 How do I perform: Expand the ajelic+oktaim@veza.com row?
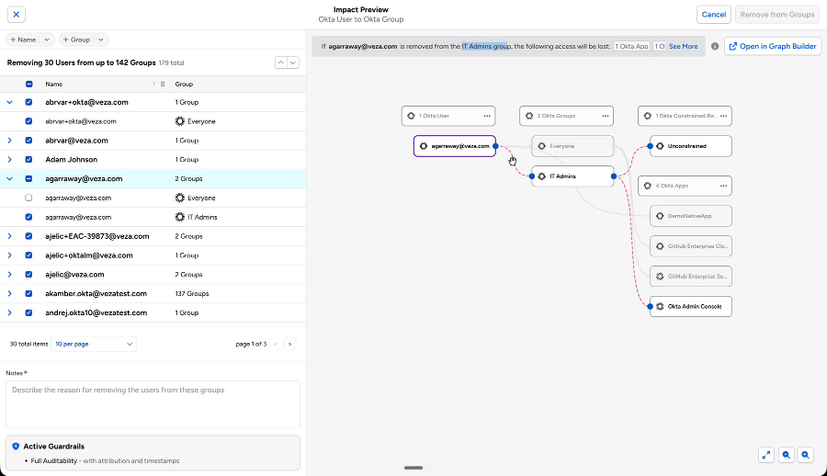coord(9,255)
